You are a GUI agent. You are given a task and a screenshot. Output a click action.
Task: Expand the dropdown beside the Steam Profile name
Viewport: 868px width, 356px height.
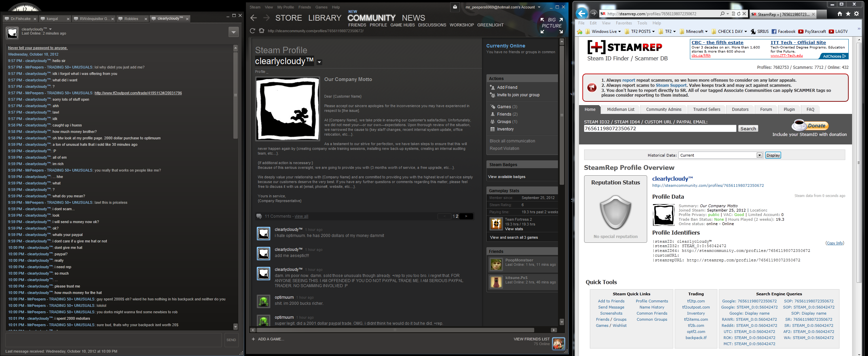[319, 62]
